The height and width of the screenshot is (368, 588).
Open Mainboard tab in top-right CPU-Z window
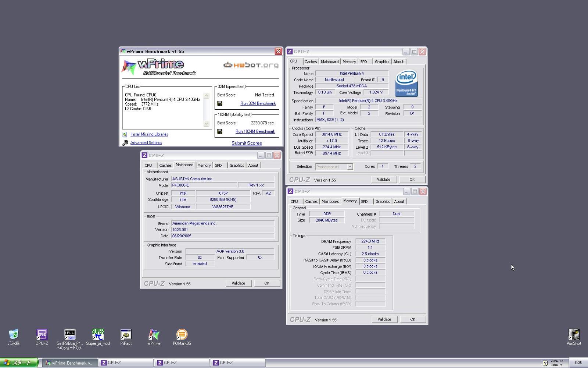point(330,62)
